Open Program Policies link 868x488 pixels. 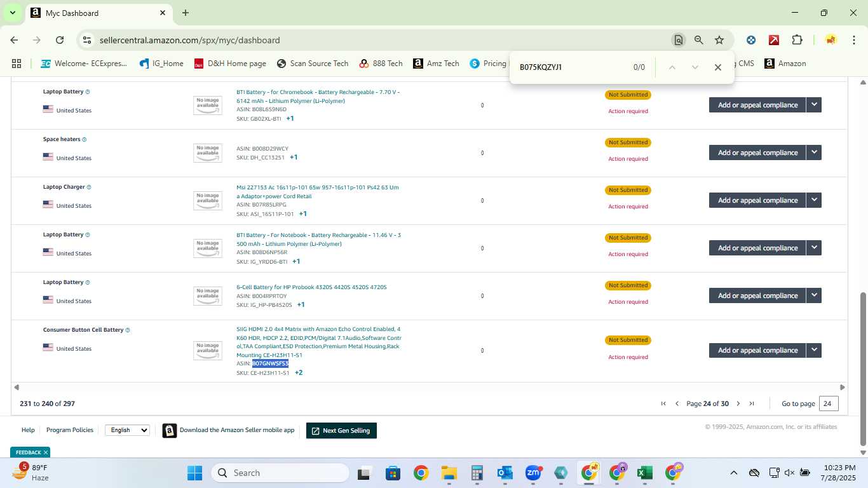(70, 430)
